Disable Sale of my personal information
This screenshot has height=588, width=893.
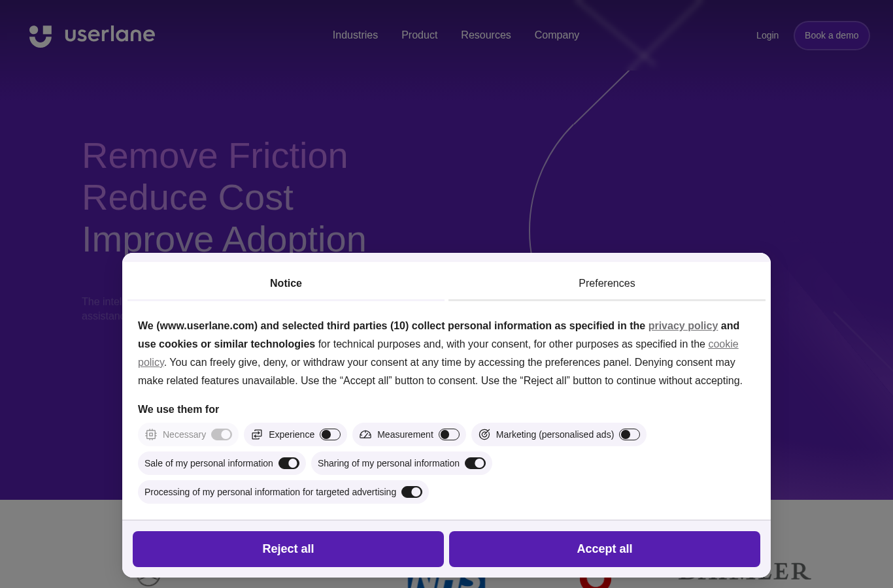289,463
